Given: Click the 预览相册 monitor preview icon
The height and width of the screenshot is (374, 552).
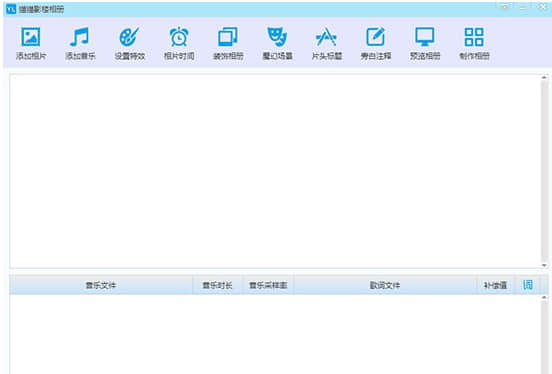Looking at the screenshot, I should [x=425, y=37].
